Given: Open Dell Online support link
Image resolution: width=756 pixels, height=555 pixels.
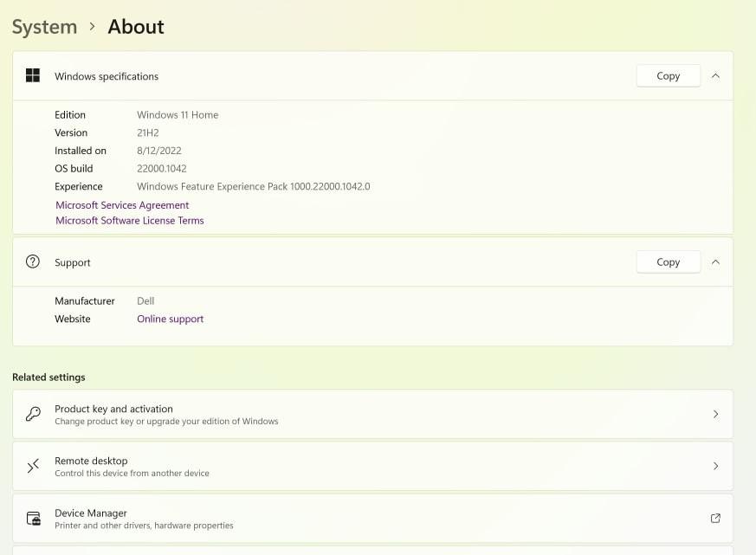Looking at the screenshot, I should pos(171,319).
